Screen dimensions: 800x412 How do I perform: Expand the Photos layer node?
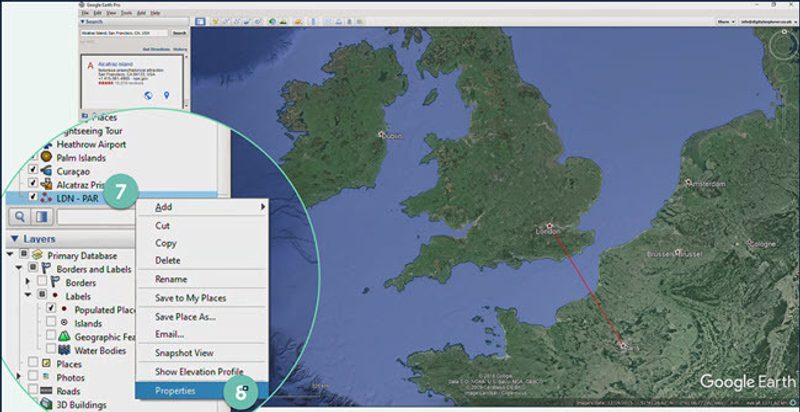(19, 376)
